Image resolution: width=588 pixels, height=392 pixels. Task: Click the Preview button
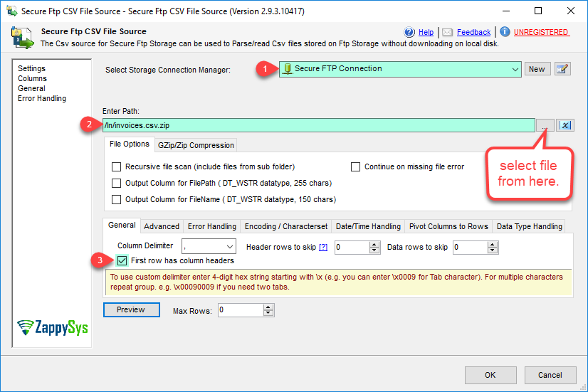tap(131, 309)
